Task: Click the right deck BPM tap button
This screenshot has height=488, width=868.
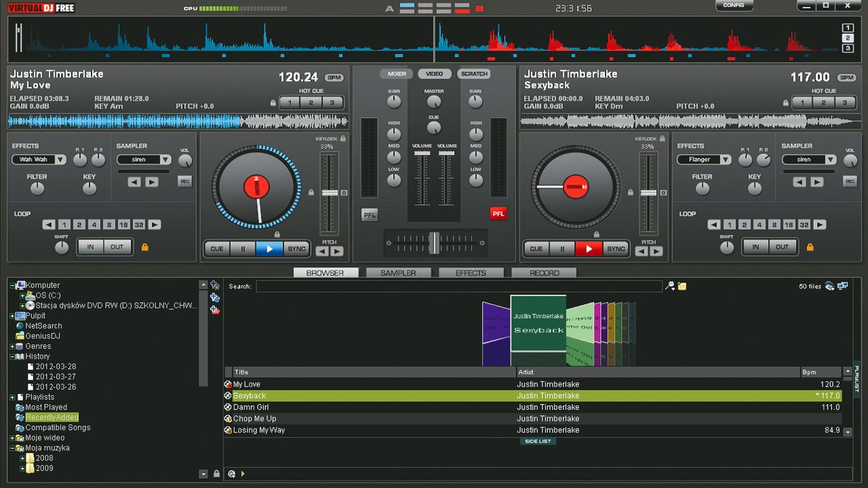Action: tap(846, 78)
